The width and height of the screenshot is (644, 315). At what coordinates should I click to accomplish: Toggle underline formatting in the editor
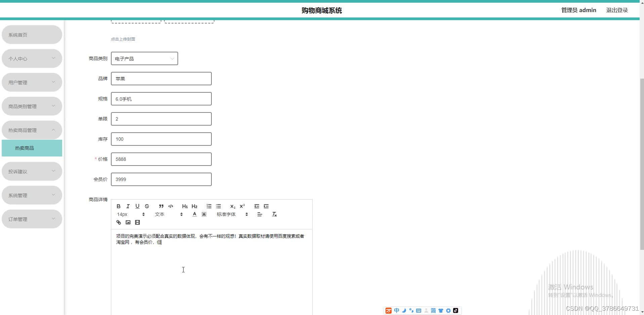[137, 206]
